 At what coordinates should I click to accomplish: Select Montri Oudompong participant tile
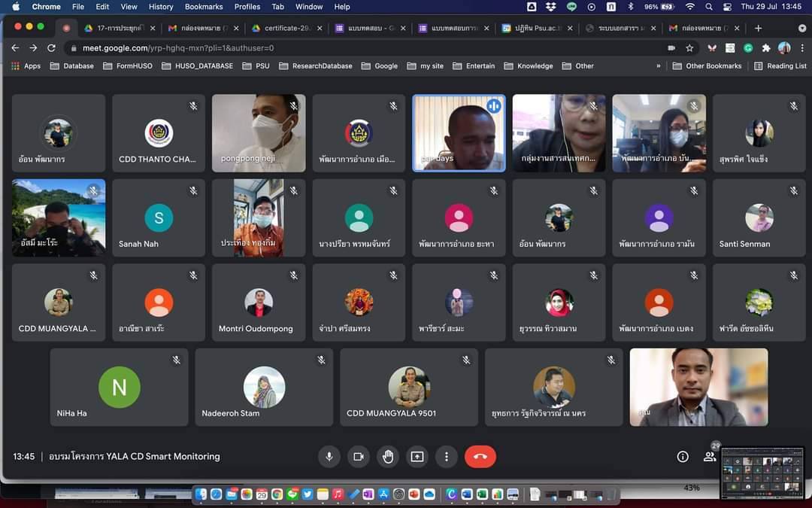[x=259, y=303]
